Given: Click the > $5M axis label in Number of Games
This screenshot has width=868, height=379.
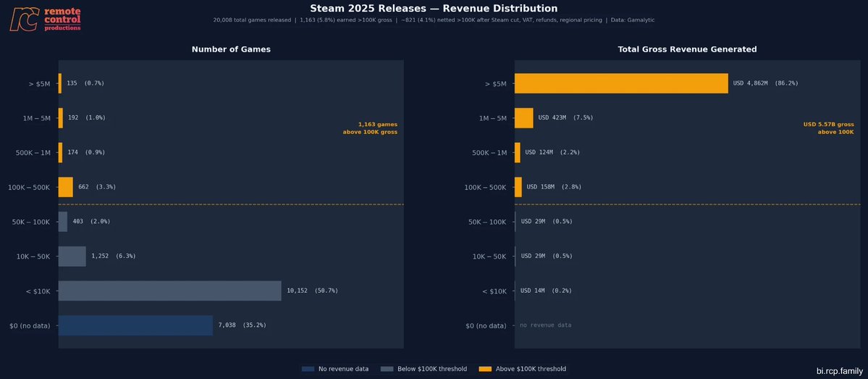Looking at the screenshot, I should click(39, 83).
